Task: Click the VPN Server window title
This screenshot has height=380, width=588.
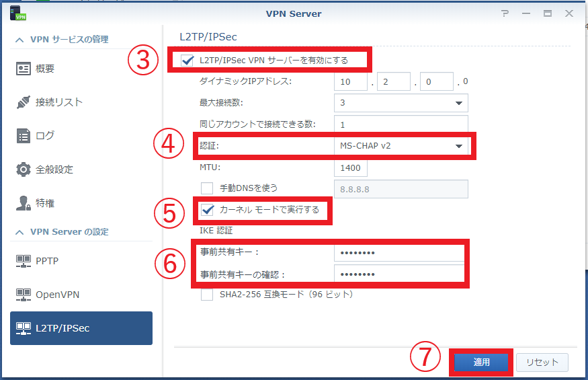Action: click(x=294, y=14)
